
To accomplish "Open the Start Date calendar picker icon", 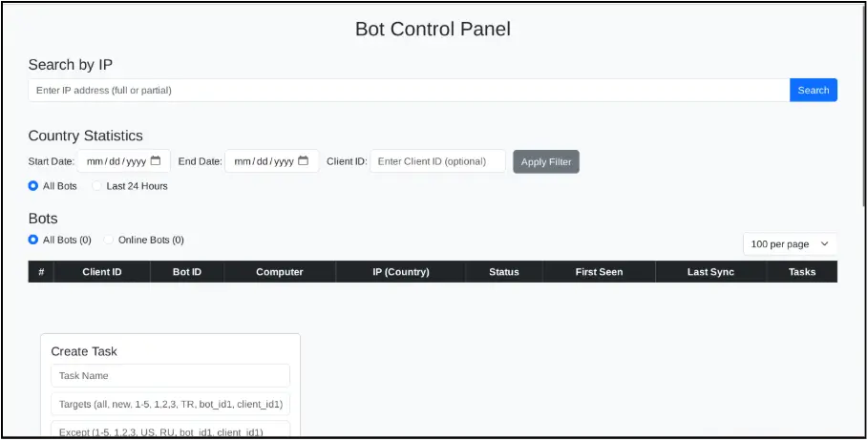I will pos(156,160).
